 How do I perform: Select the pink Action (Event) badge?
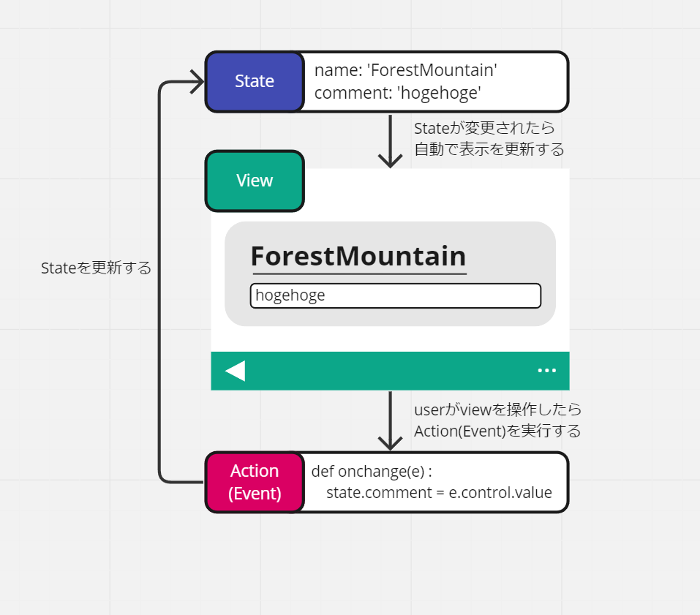(x=254, y=482)
